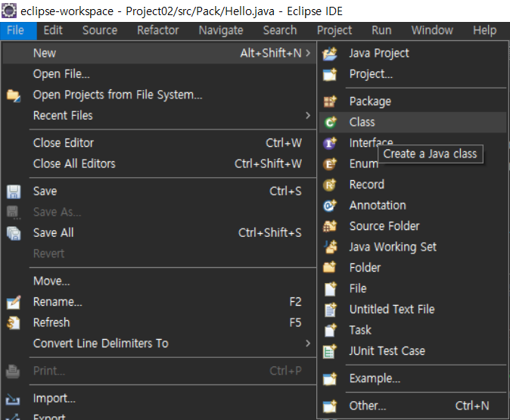Open the Source menu

point(100,30)
